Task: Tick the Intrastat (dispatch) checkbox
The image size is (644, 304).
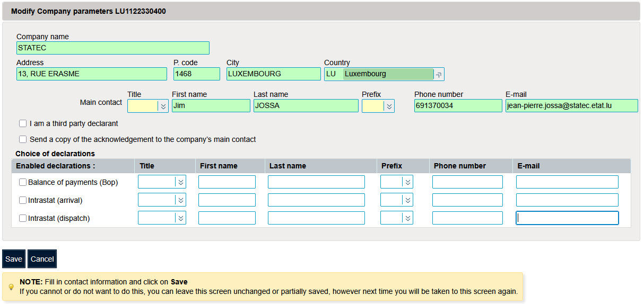Action: click(23, 218)
